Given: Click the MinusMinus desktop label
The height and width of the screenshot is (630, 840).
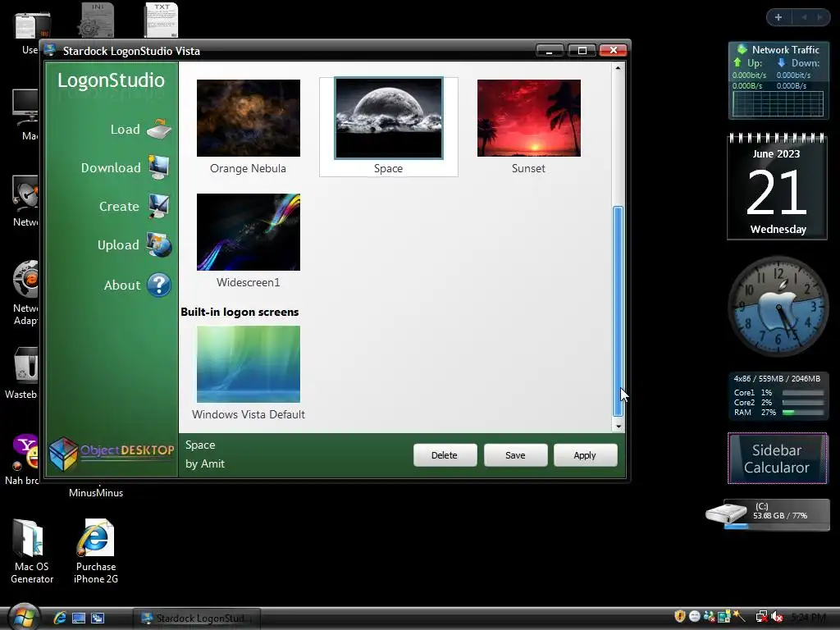Looking at the screenshot, I should click(x=96, y=493).
